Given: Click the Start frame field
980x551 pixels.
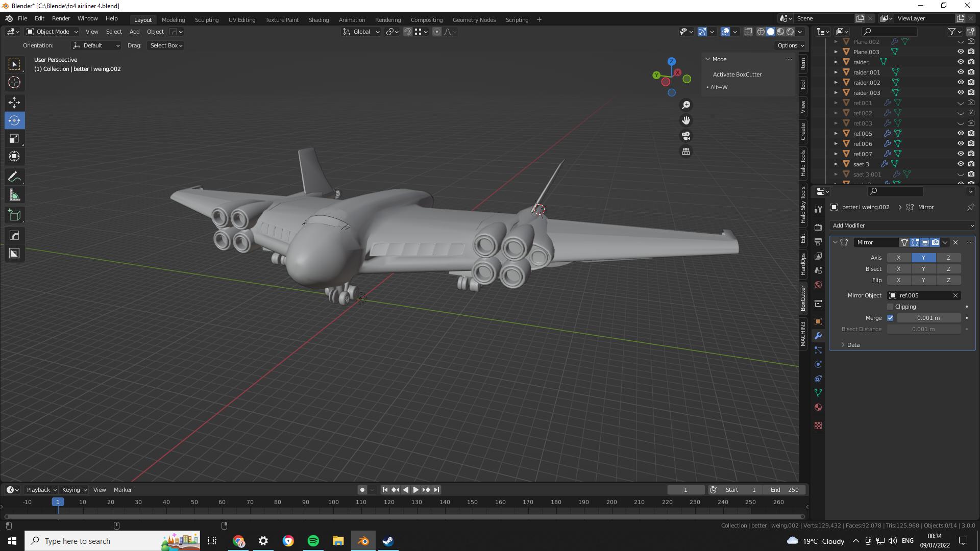Looking at the screenshot, I should click(x=741, y=490).
